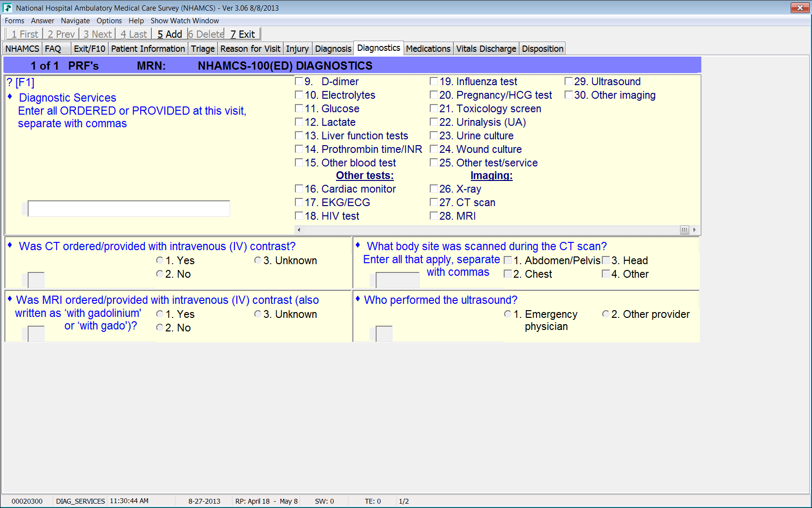Screen dimensions: 812x508
Task: Check the CT scan checkbox
Action: [434, 202]
